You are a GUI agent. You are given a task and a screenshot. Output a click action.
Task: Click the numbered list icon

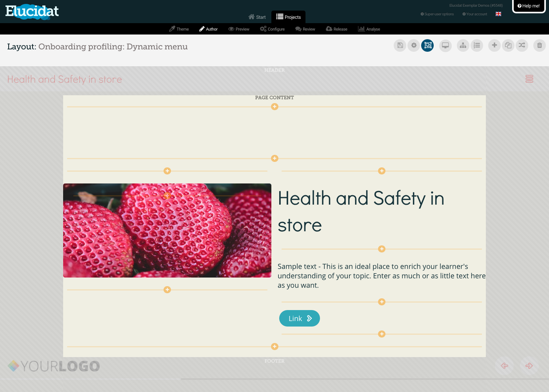[477, 45]
